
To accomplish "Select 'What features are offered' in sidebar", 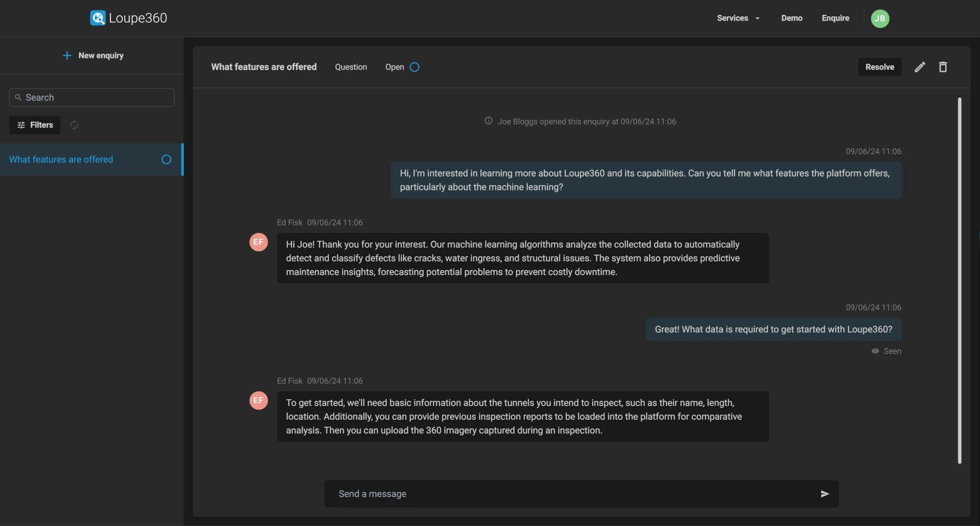I will click(91, 159).
